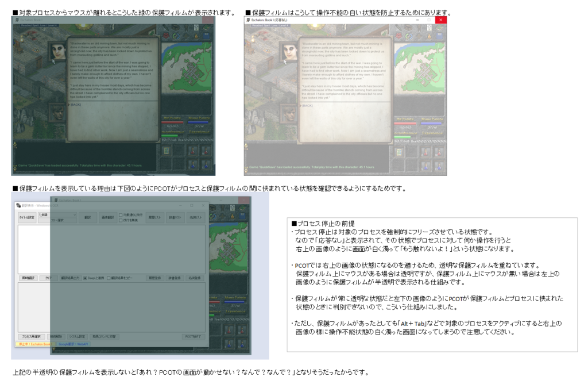Image resolution: width=588 pixels, height=384 pixels.
Task: Open the 名詞リスト button in PCOT
Action: pyautogui.click(x=196, y=218)
